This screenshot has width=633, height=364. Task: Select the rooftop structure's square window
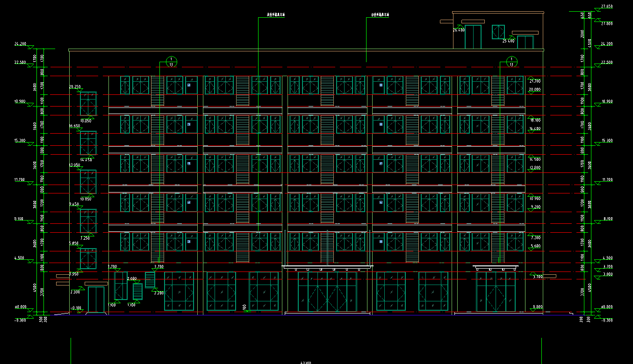point(498,32)
